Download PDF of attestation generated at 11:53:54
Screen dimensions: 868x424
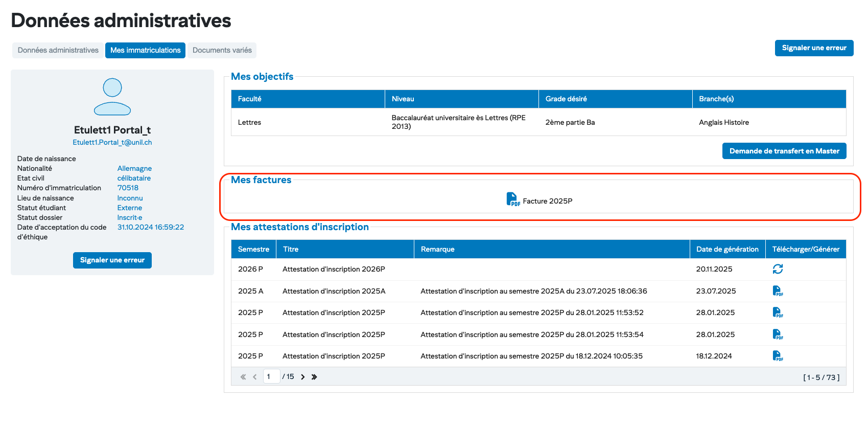778,334
